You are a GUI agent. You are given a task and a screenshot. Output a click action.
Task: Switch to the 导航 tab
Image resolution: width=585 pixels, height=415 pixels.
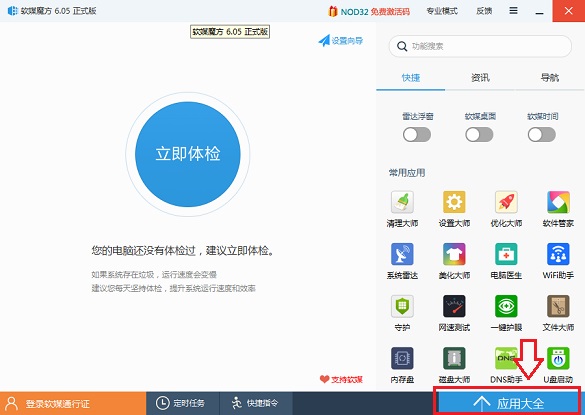pyautogui.click(x=550, y=78)
